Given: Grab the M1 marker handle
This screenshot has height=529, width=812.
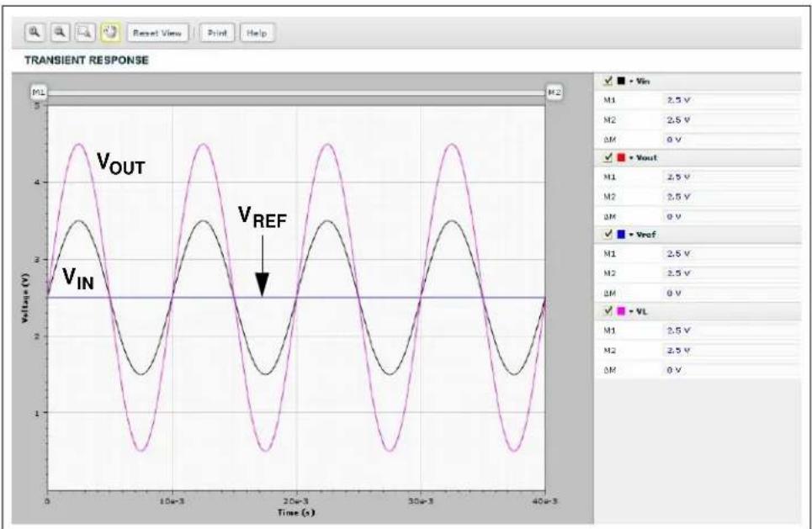Looking at the screenshot, I should (39, 93).
